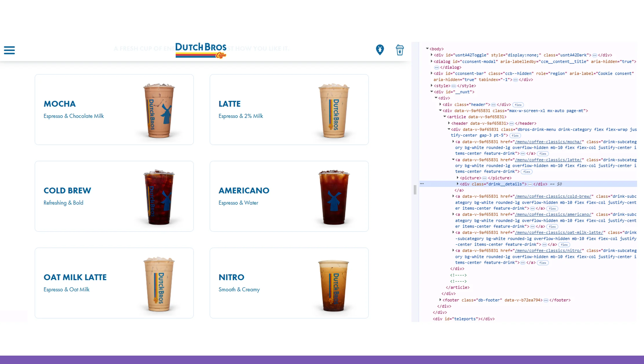Click the location finder icon
This screenshot has width=644, height=364.
click(380, 50)
